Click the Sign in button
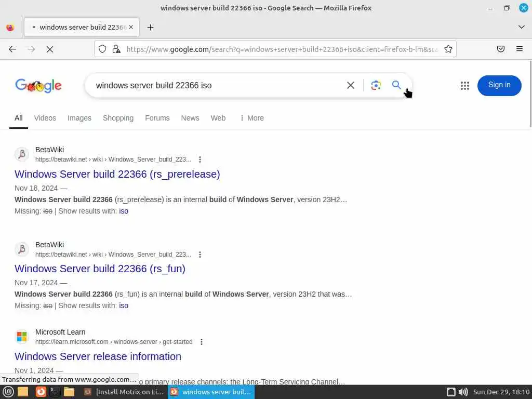Viewport: 532px width, 399px height. pos(499,86)
